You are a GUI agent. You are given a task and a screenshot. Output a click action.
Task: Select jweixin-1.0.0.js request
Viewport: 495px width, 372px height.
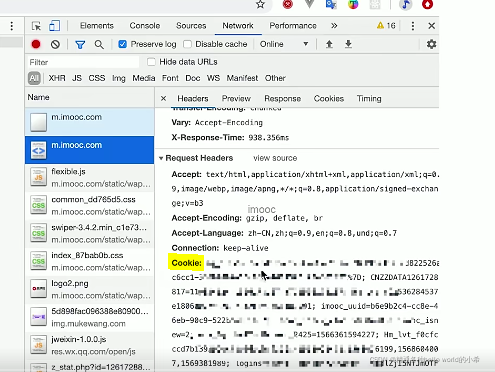(89, 345)
